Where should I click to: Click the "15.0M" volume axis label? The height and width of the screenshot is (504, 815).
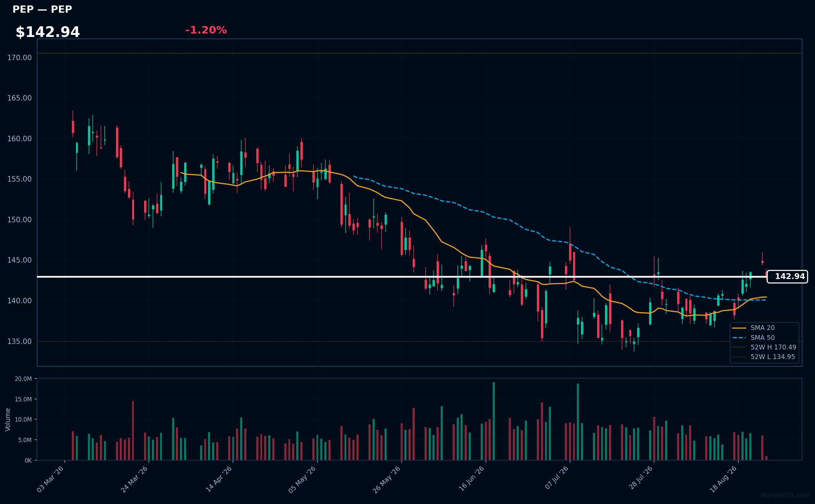pos(23,399)
